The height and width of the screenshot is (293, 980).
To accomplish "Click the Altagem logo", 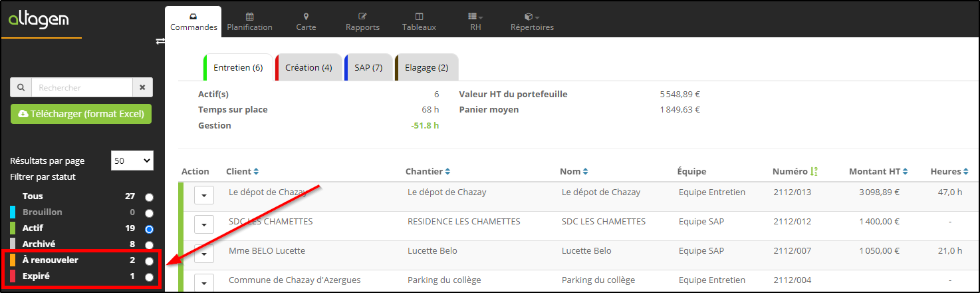I will (x=39, y=20).
